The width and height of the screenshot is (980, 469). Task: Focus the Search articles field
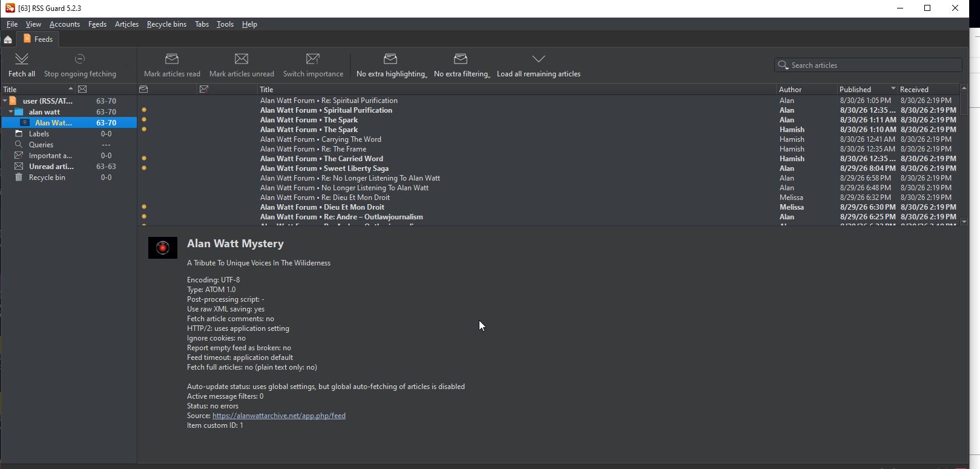click(x=868, y=65)
